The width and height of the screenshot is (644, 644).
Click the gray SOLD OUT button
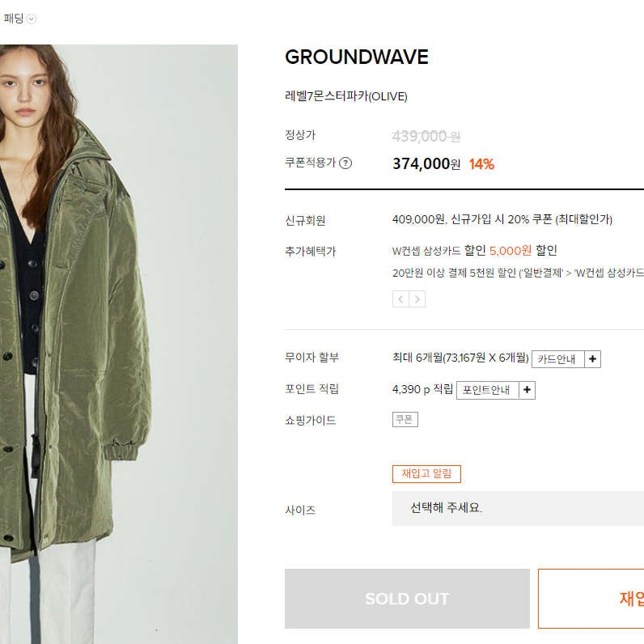click(407, 599)
